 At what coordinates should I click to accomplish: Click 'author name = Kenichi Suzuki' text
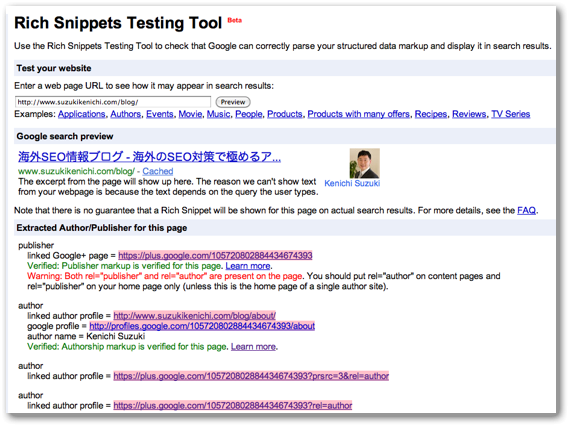pyautogui.click(x=86, y=336)
